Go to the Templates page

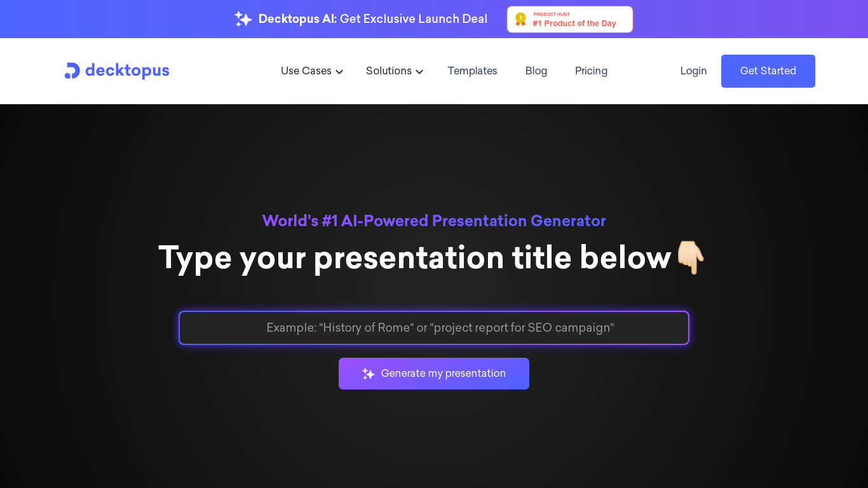click(x=472, y=71)
